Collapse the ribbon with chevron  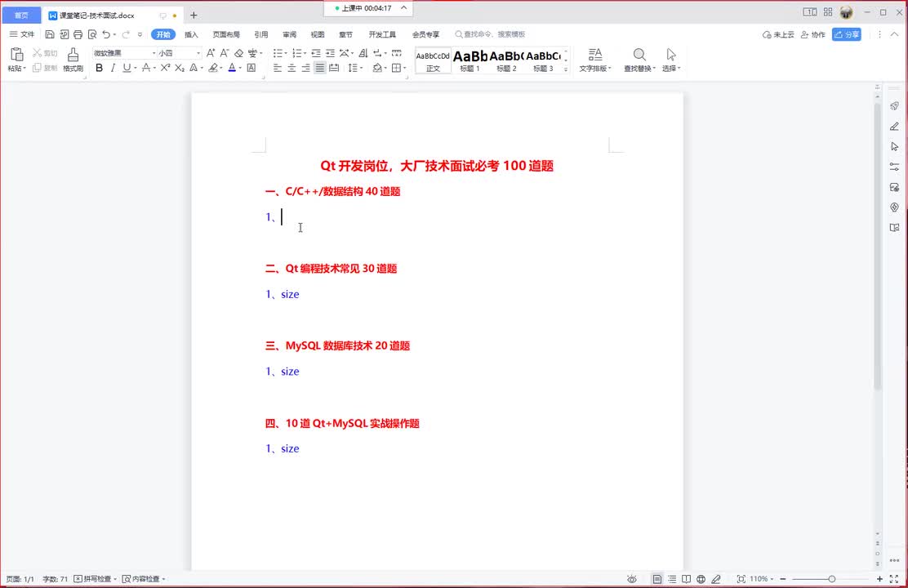895,34
